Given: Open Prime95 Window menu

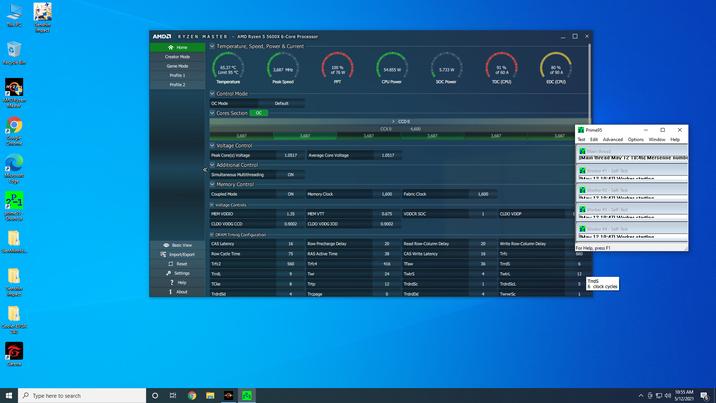Looking at the screenshot, I should point(657,140).
